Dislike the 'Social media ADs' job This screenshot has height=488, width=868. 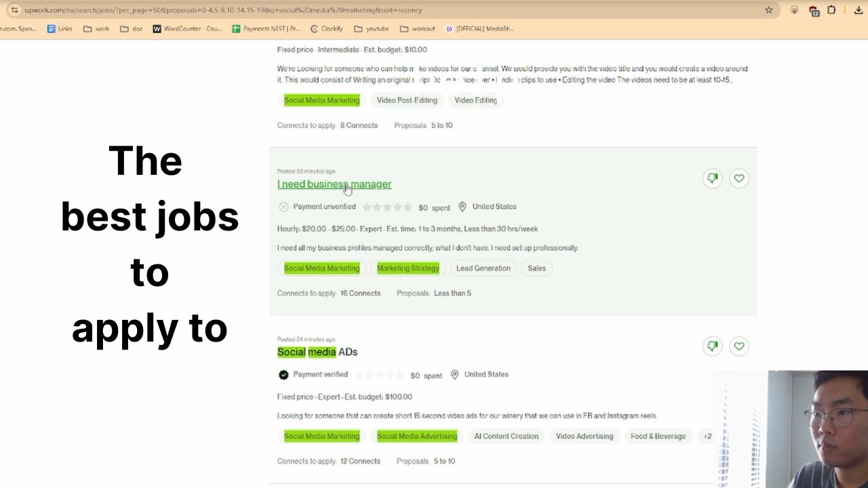tap(713, 346)
